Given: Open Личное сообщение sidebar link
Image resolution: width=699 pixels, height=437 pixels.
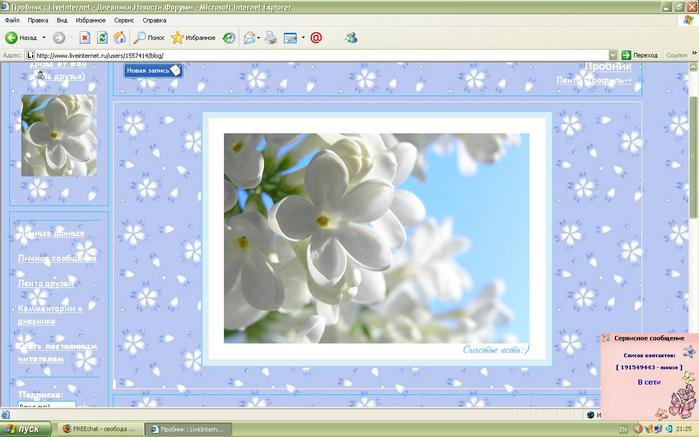Looking at the screenshot, I should point(57,258).
